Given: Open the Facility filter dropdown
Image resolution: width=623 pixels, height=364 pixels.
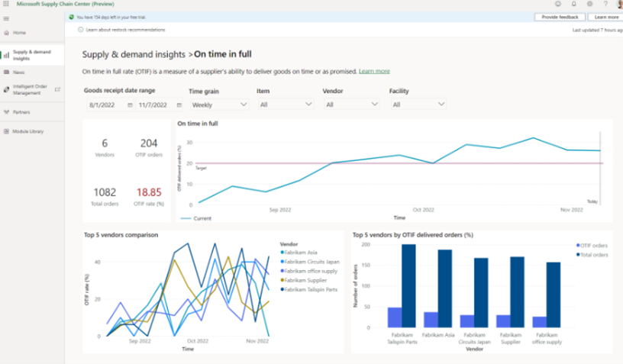Looking at the screenshot, I should [418, 105].
